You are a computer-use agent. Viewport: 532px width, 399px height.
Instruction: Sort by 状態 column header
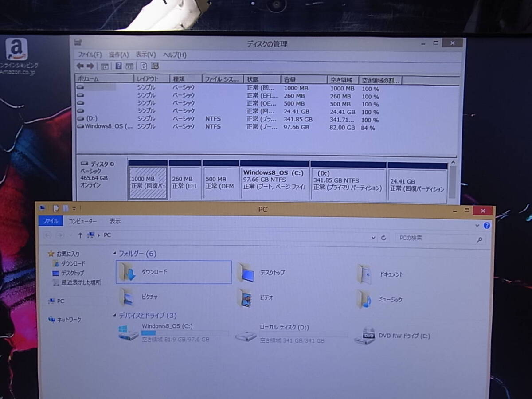coord(262,79)
